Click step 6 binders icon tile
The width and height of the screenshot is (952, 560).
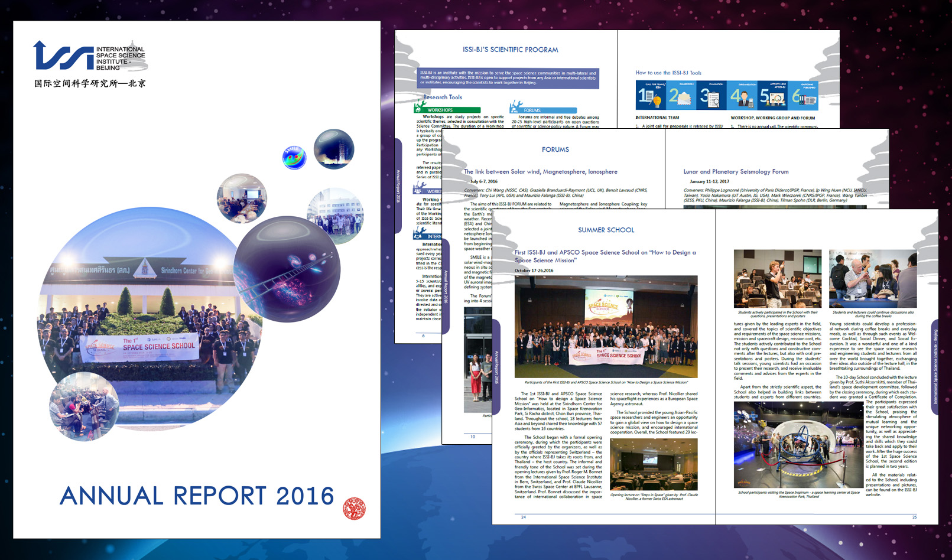(x=804, y=96)
